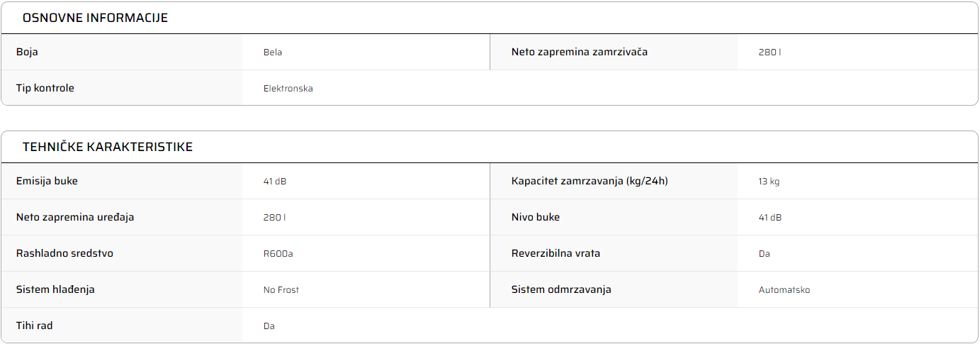
Task: Click the Nivo buke label
Action: click(536, 217)
